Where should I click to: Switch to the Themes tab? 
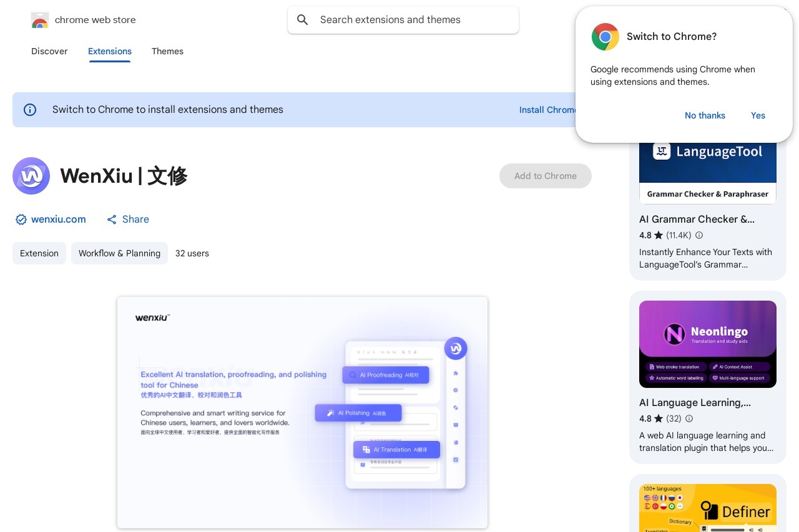pos(167,51)
